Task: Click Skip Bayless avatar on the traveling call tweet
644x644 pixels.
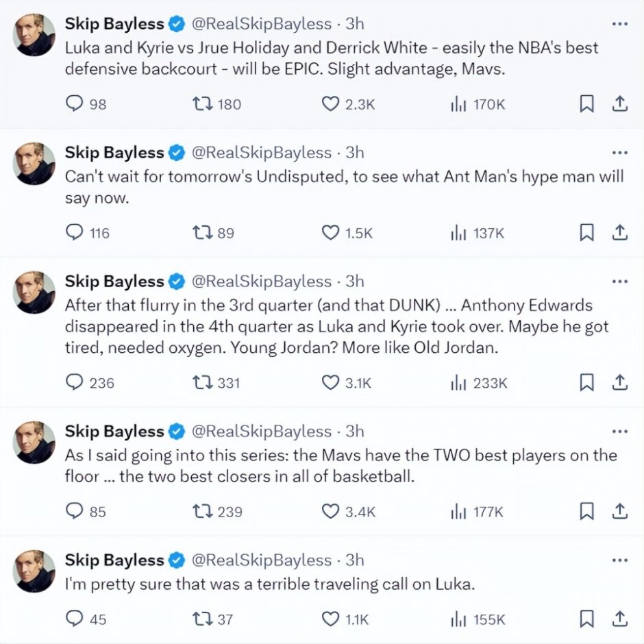Action: (x=35, y=571)
